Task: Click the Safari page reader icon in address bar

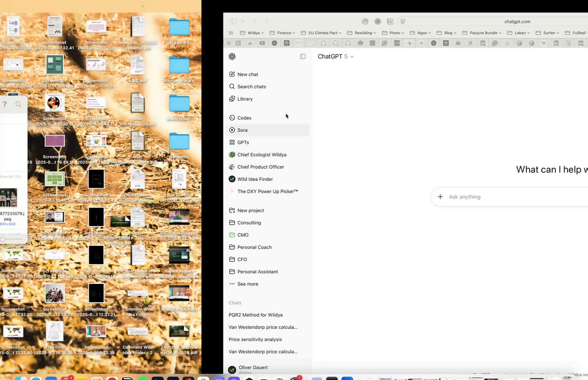Action: 403,21
